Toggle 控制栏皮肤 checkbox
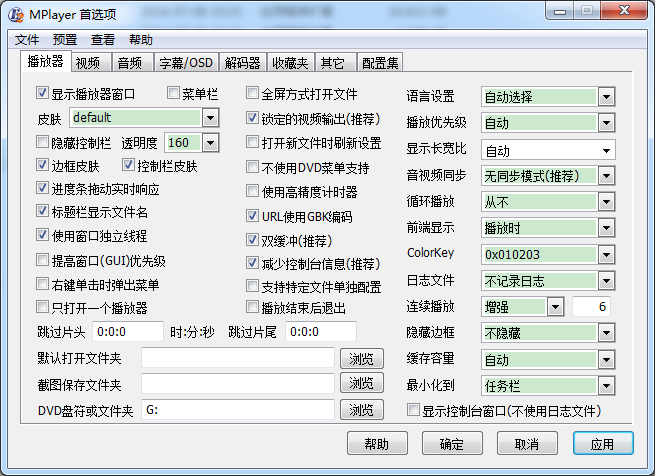The width and height of the screenshot is (655, 476). (128, 165)
